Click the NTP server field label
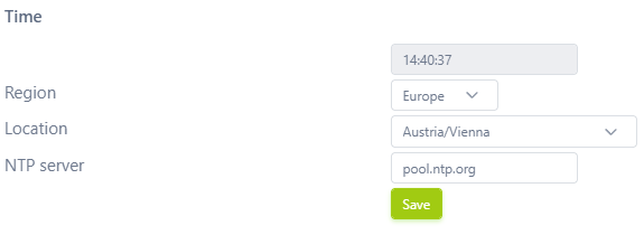Screen dimensions: 644x235 [x=44, y=166]
